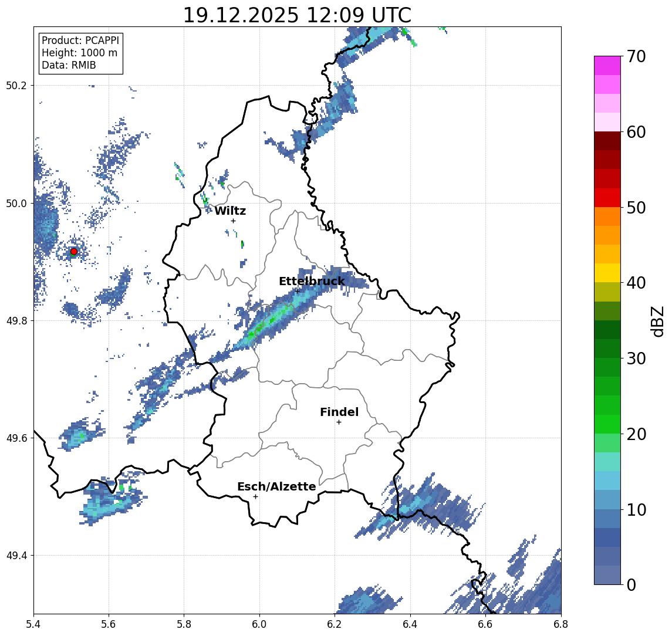Select the Esch/Alzette station label
The width and height of the screenshot is (672, 636).
click(276, 486)
